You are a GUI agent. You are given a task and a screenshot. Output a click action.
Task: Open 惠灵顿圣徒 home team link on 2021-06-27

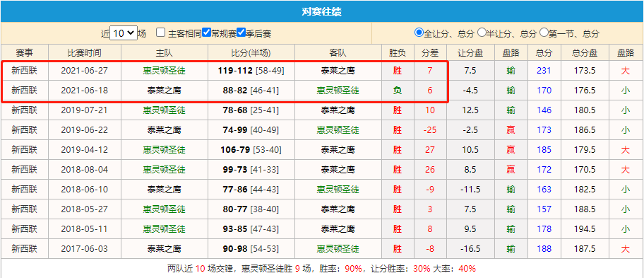(165, 71)
